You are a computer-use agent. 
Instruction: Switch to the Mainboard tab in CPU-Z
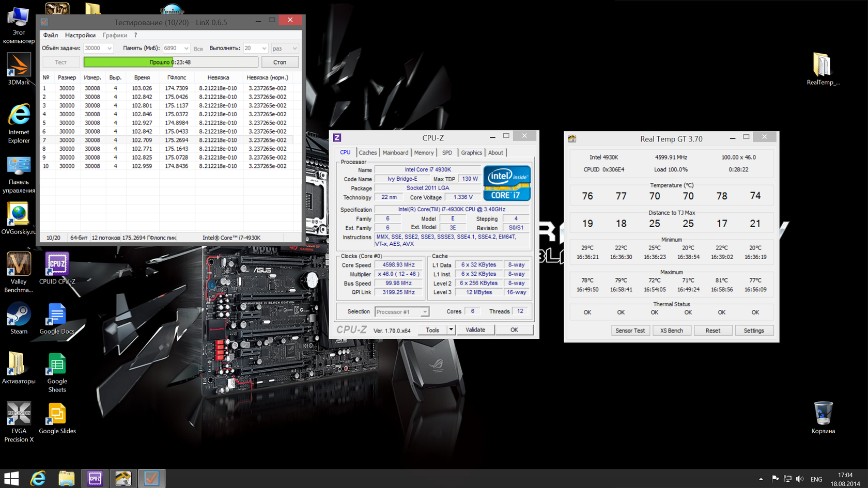(395, 152)
